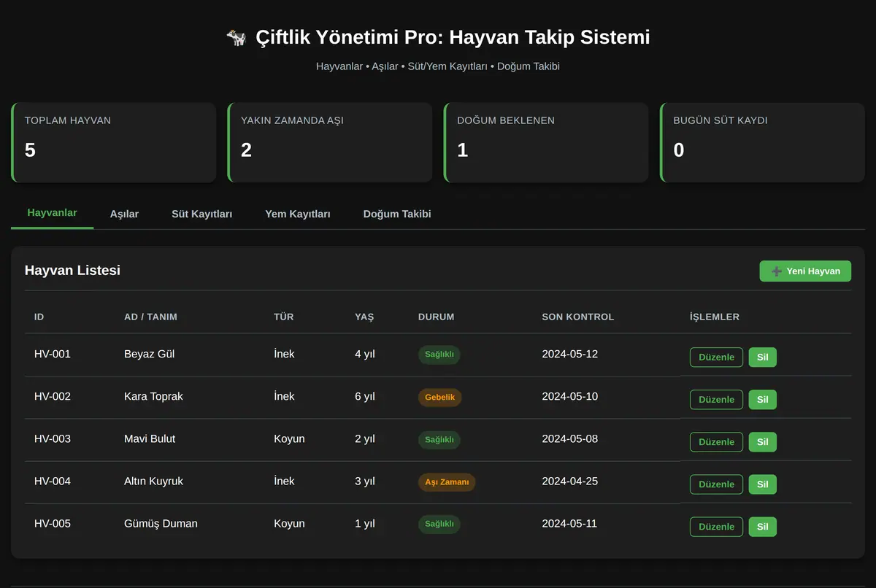Open the Bugün Süt Kaydı card
This screenshot has width=876, height=588.
click(762, 142)
